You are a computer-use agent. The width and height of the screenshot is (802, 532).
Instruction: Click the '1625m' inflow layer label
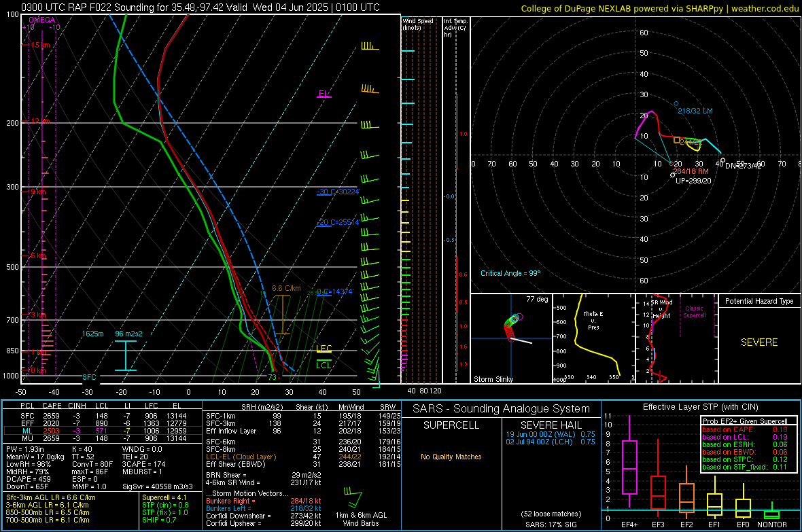[x=92, y=334]
